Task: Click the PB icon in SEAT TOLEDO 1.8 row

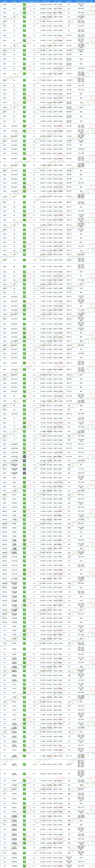Action: point(24,507)
